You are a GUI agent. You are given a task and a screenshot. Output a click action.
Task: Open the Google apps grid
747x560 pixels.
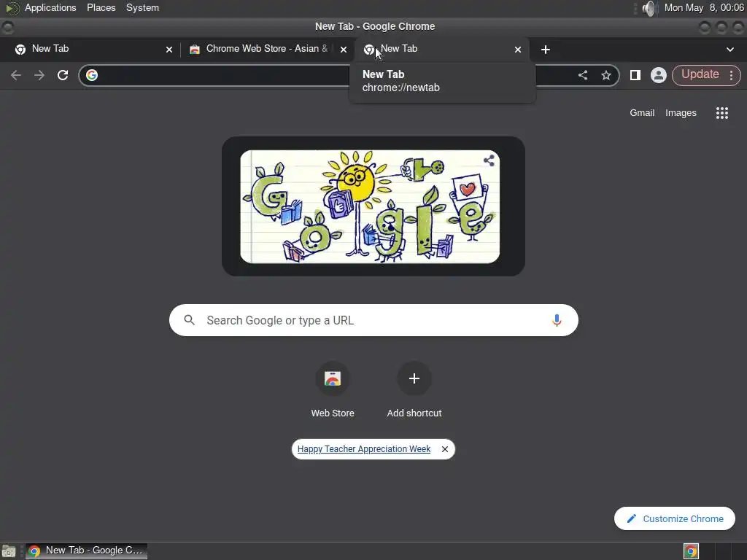721,113
